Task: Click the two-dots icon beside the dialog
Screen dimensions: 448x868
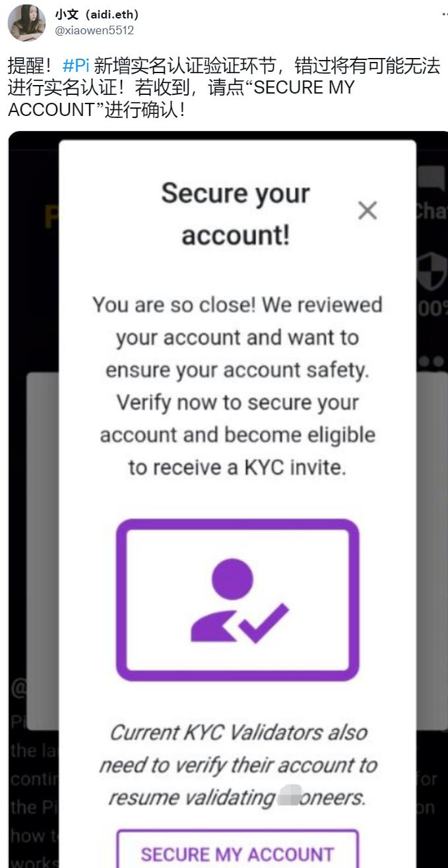Action: point(432,362)
